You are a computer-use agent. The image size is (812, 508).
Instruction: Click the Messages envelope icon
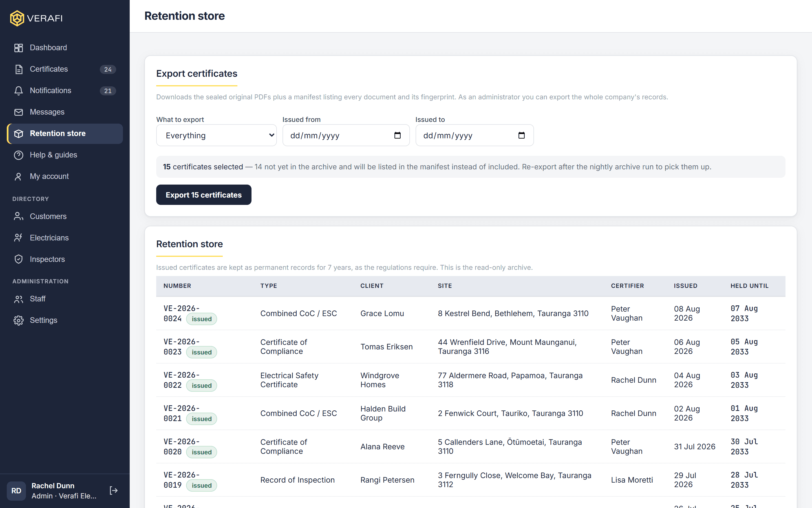[18, 112]
